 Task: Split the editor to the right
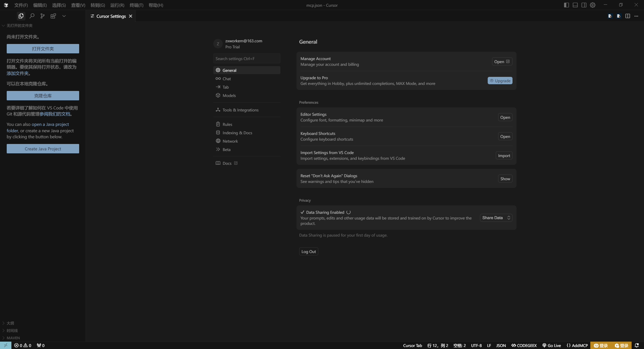[x=628, y=16]
